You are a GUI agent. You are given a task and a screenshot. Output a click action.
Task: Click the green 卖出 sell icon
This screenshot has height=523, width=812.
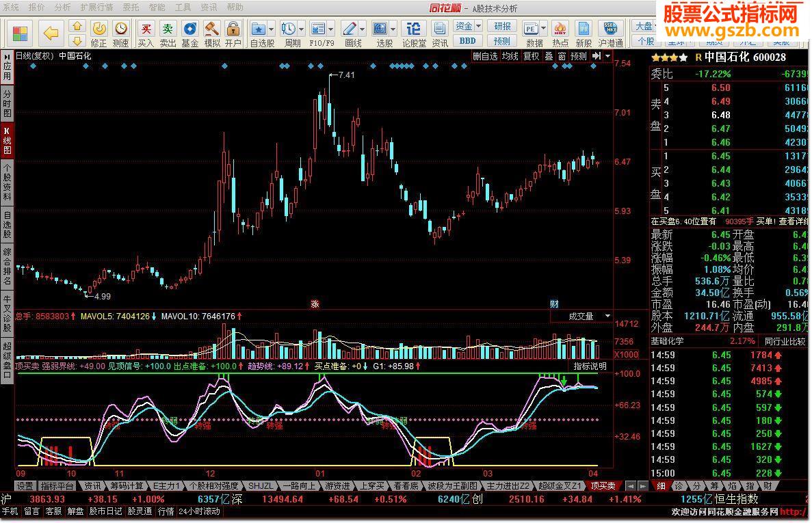pyautogui.click(x=168, y=29)
